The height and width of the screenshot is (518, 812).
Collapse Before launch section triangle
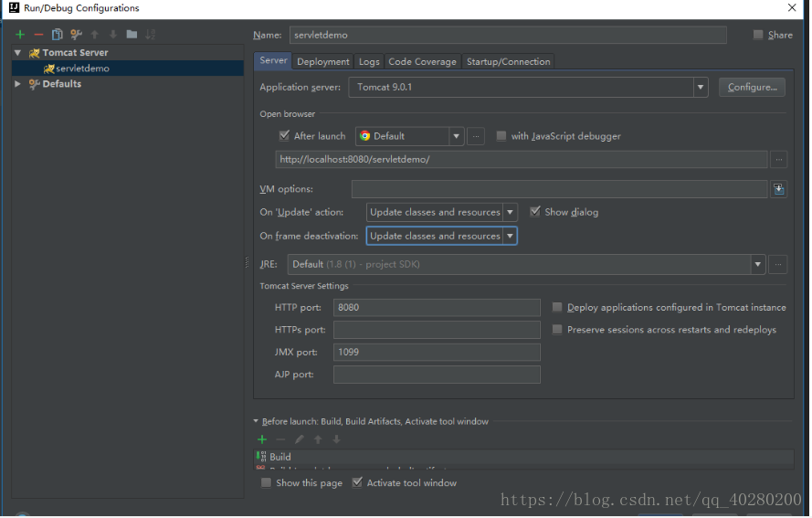(x=256, y=422)
